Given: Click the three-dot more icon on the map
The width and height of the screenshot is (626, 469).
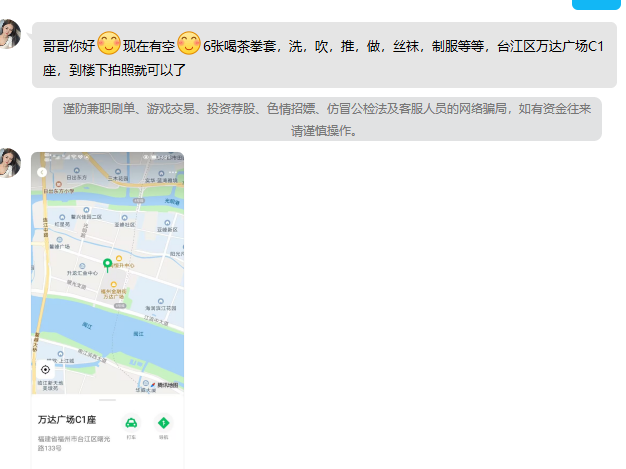Looking at the screenshot, I should tap(172, 172).
